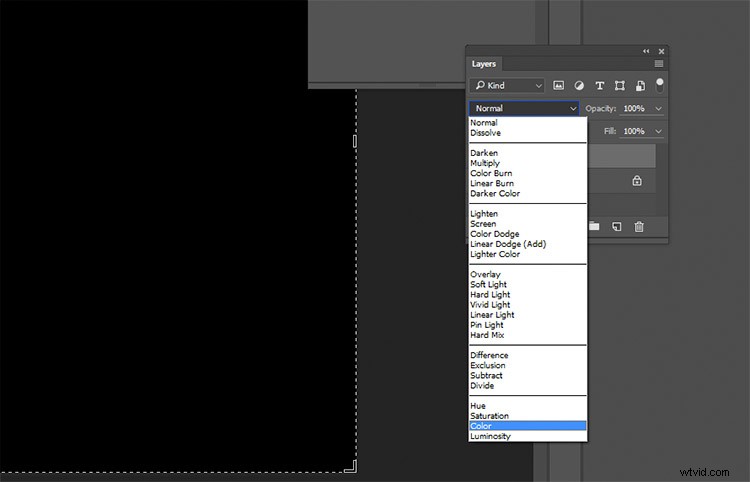This screenshot has width=750, height=482.
Task: Choose Linear Light blend mode
Action: tap(528, 315)
